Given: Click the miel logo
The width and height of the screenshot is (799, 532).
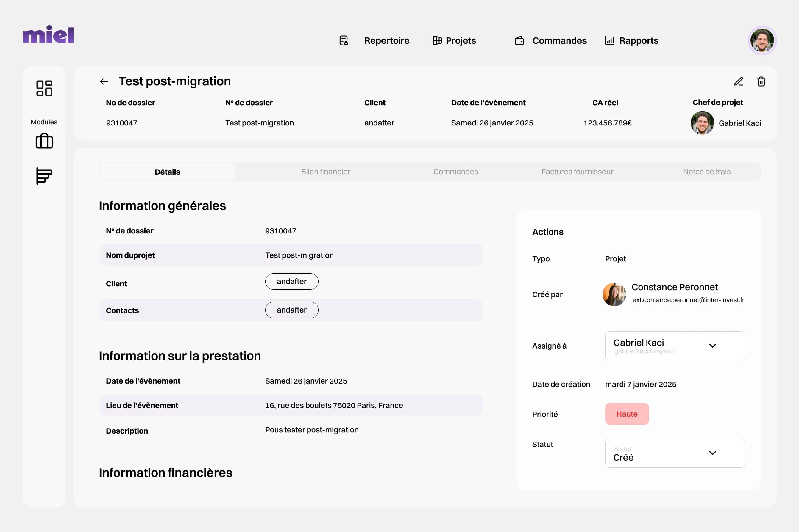Looking at the screenshot, I should tap(48, 34).
